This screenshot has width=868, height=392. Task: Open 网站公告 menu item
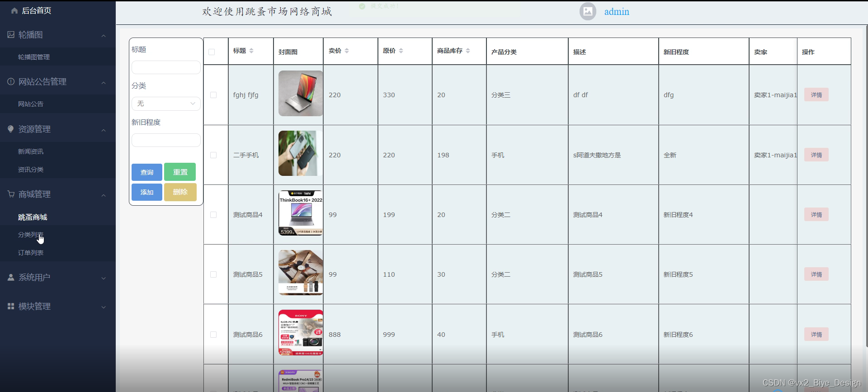[31, 104]
